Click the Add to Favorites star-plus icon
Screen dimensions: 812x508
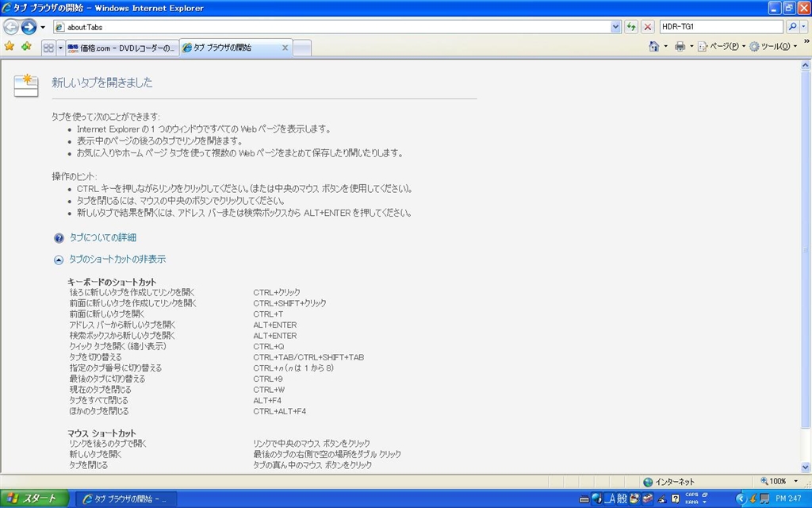point(26,47)
